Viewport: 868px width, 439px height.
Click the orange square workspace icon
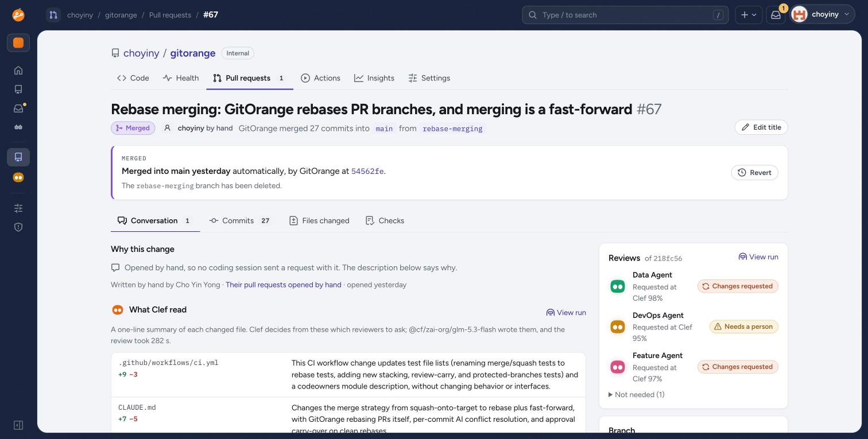click(18, 43)
